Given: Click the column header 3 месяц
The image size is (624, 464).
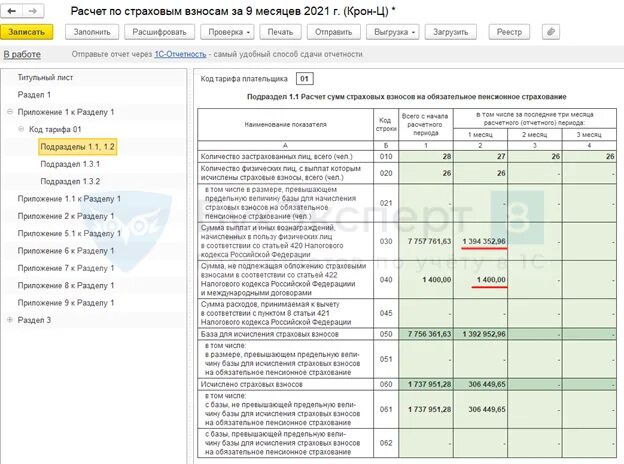Looking at the screenshot, I should 589,135.
